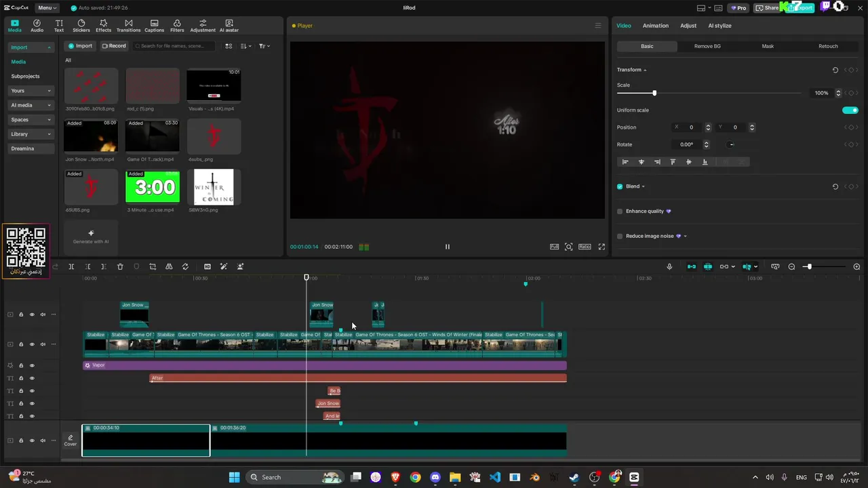Open the Transitions panel
868x488 pixels.
tap(128, 26)
